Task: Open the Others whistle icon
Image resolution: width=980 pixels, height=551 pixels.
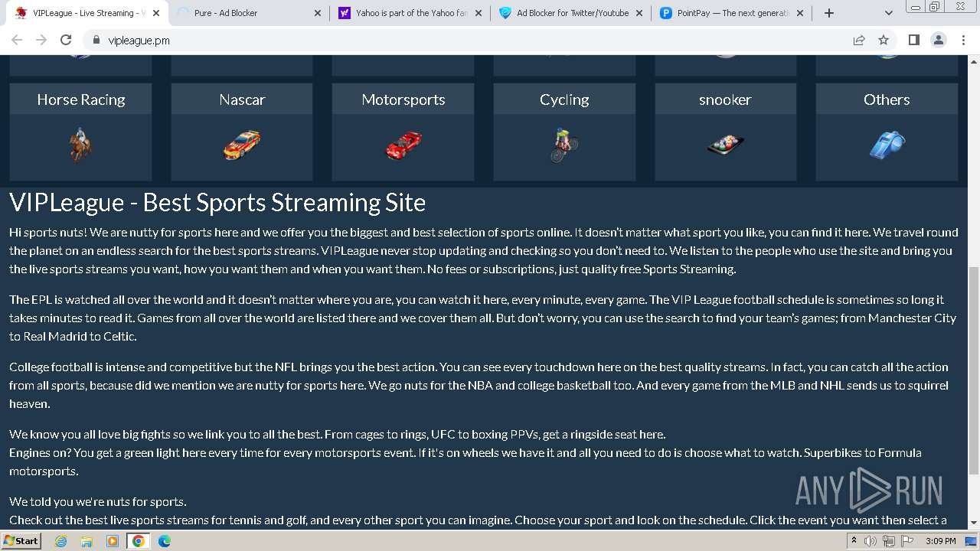Action: (887, 145)
